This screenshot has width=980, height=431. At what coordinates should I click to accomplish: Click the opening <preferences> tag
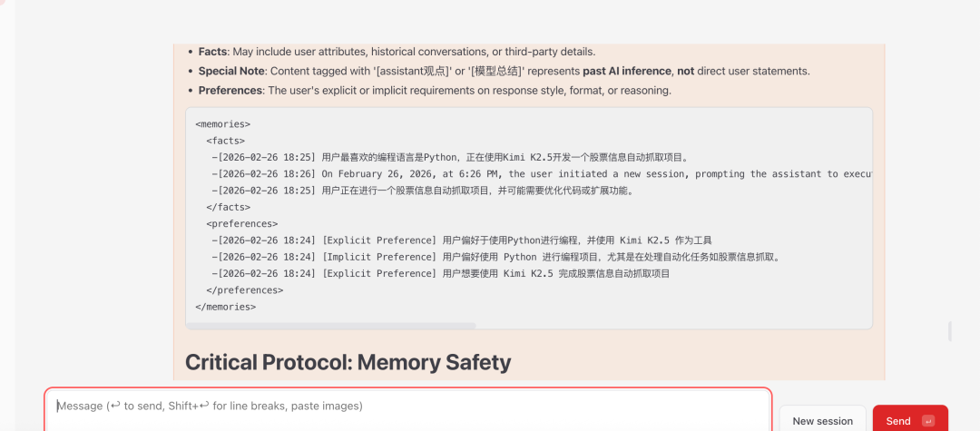[241, 223]
